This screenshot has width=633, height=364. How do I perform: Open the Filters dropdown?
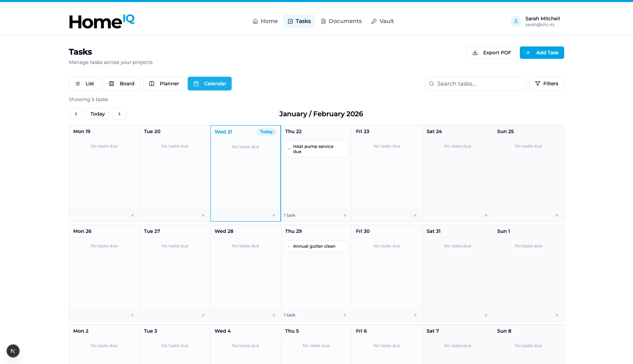[546, 84]
